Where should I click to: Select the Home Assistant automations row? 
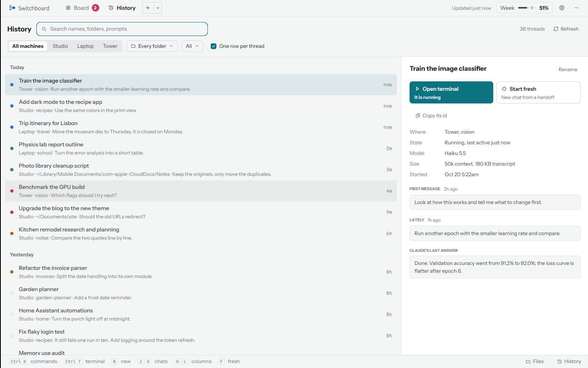point(201,314)
